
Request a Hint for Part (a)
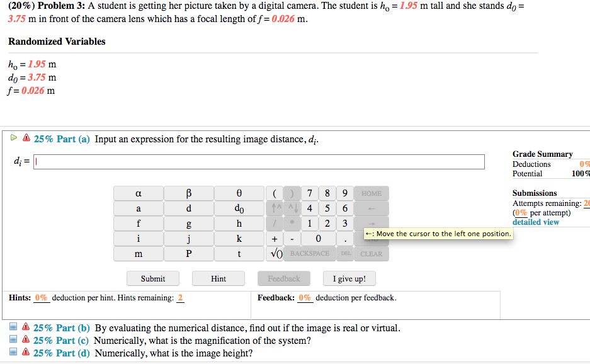(218, 278)
